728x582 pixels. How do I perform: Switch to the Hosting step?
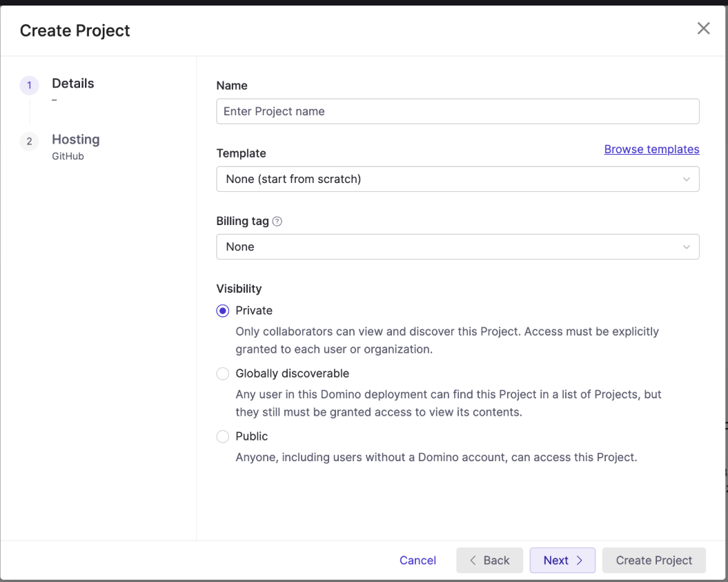[75, 139]
